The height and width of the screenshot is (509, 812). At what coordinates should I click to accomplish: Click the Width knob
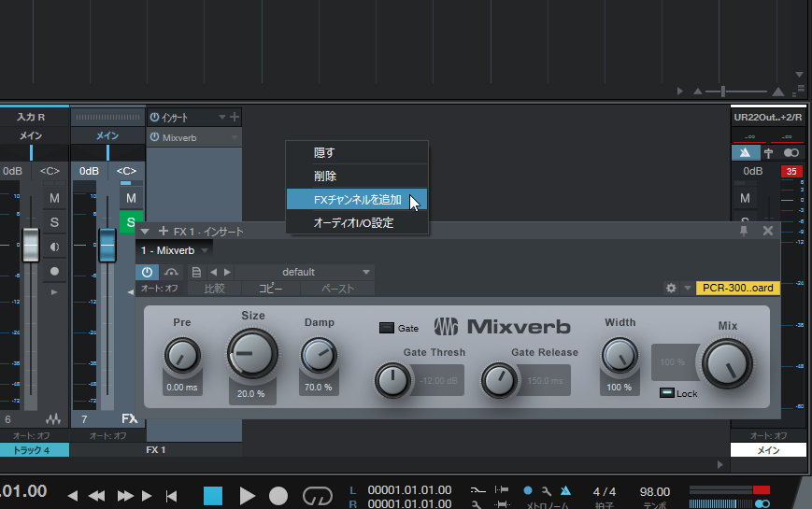pyautogui.click(x=620, y=355)
